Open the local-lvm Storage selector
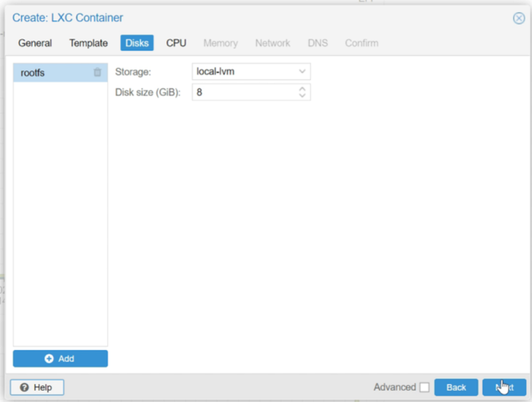Viewport: 532px width, 402px height. coord(247,72)
